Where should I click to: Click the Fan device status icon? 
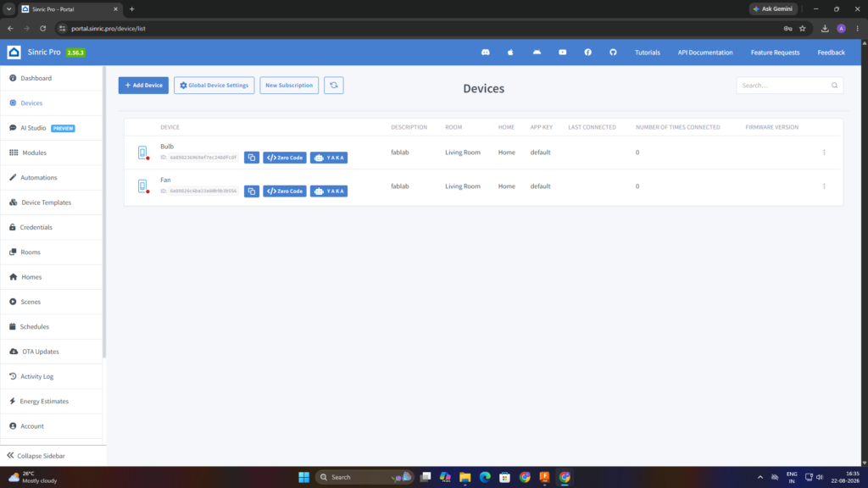(x=142, y=186)
